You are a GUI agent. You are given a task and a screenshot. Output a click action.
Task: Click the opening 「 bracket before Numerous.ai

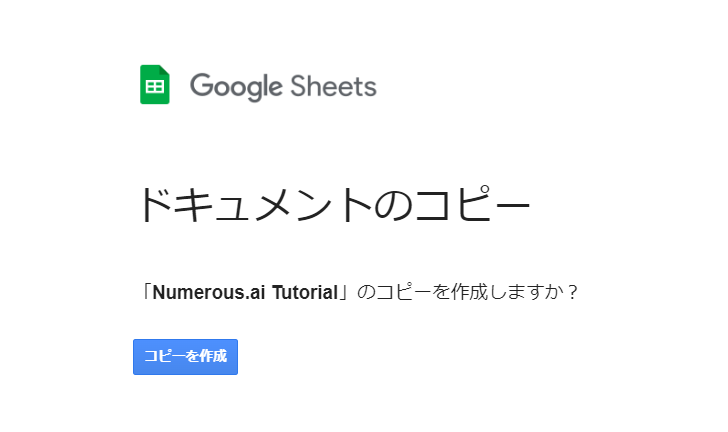pyautogui.click(x=146, y=294)
